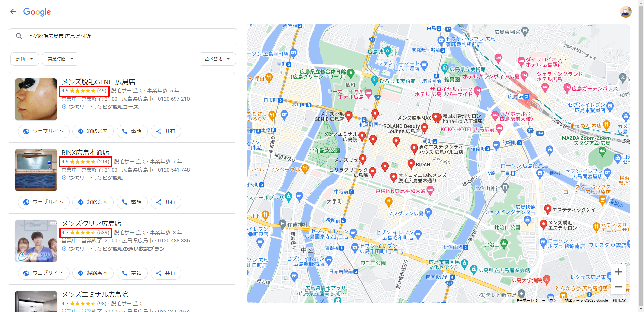Select the メンズリゼ red map pin

pos(363,159)
